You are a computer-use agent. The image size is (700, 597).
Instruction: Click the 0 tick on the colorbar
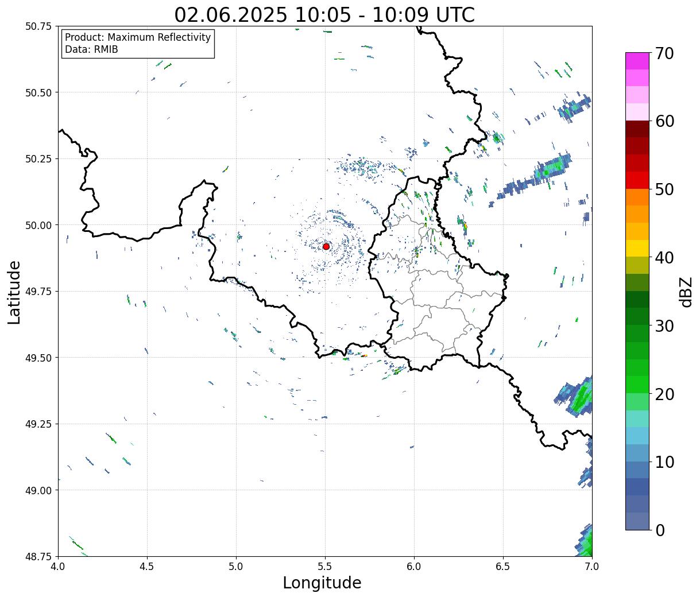pos(659,530)
